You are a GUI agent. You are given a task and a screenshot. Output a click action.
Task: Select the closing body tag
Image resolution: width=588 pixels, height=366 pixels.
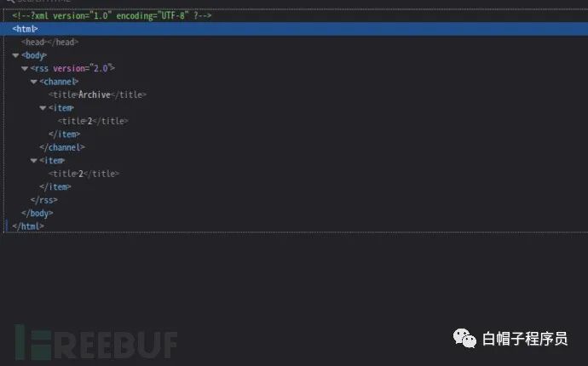37,213
